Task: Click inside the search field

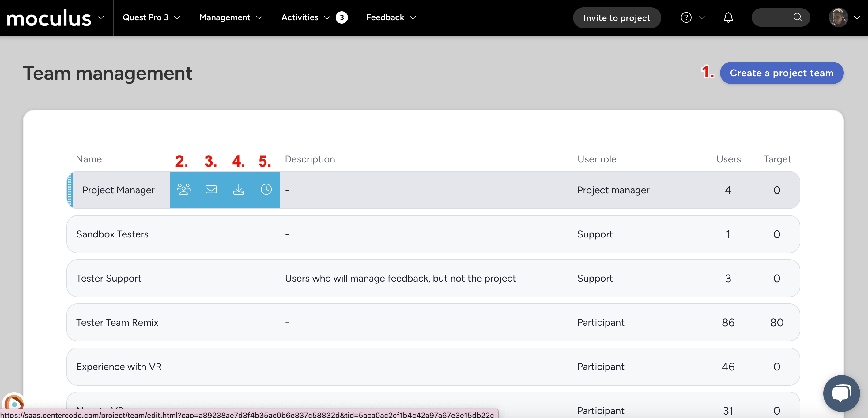Action: [x=780, y=17]
